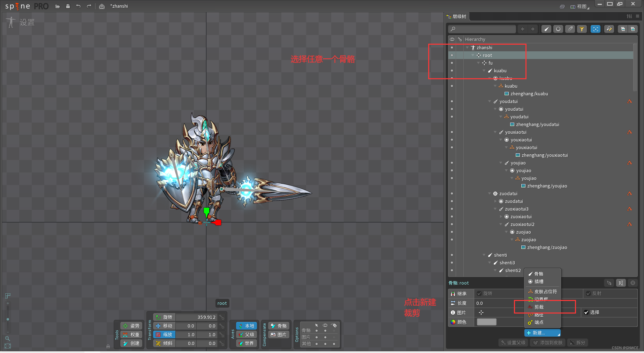
Task: Select the Weights tool (权重)
Action: [x=131, y=334]
